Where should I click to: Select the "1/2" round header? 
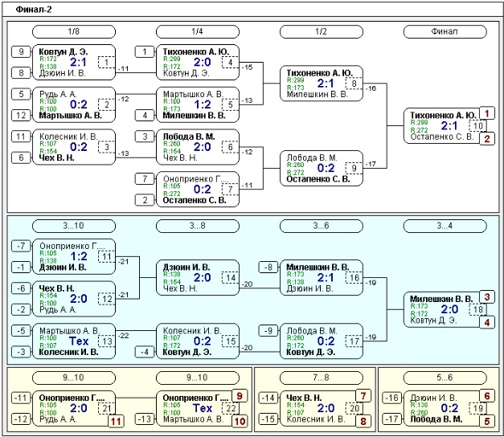[x=321, y=31]
